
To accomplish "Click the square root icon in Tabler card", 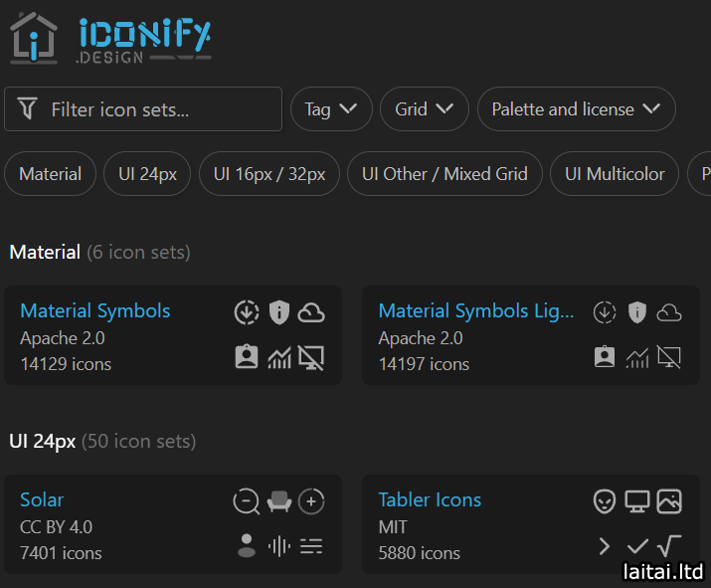I will tap(669, 545).
